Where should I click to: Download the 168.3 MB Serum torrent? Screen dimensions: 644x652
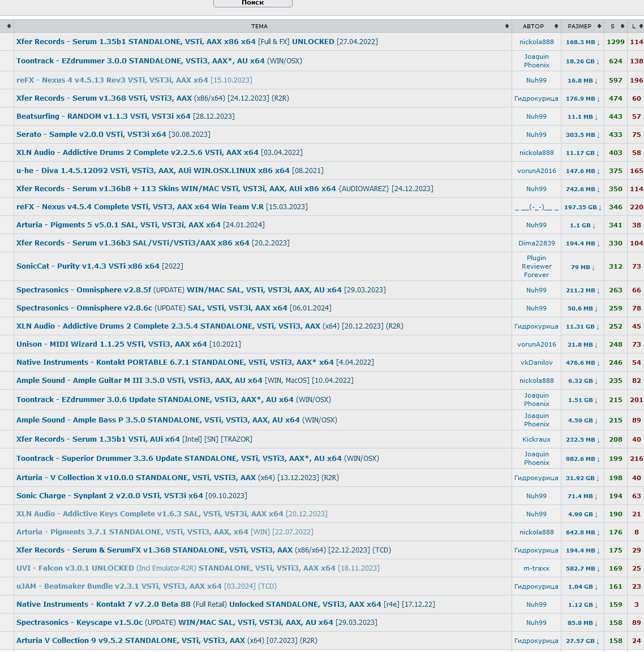(x=582, y=42)
